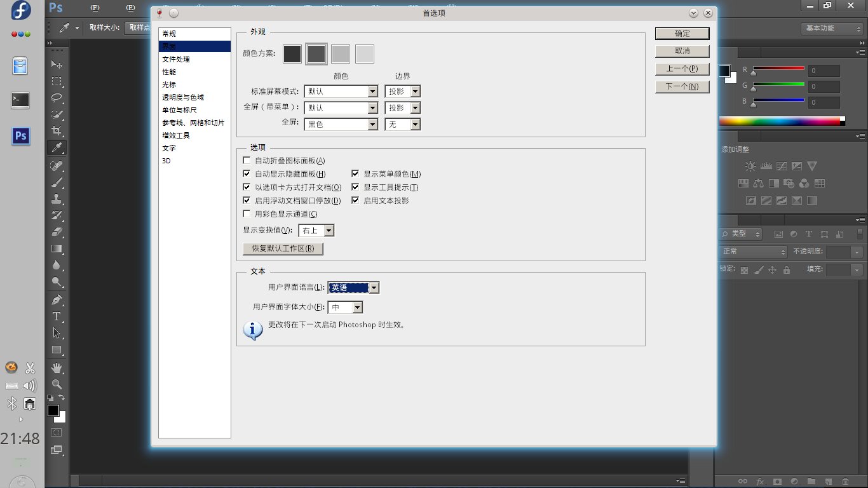Screen dimensions: 868x488
Task: Toggle 显示工具提示 checkbox
Action: [355, 187]
